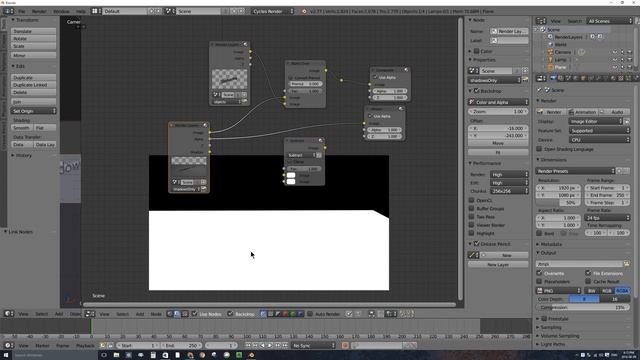640x360 pixels.
Task: Click the Render image button
Action: pos(551,112)
